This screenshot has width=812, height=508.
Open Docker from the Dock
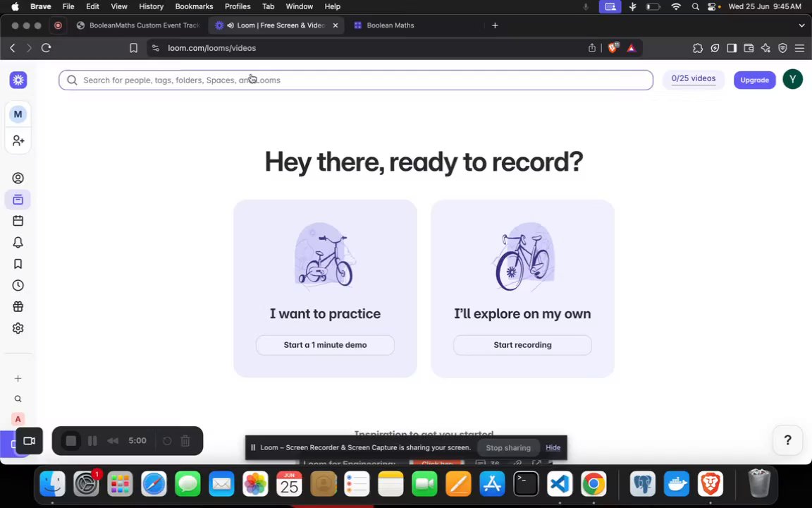click(677, 484)
